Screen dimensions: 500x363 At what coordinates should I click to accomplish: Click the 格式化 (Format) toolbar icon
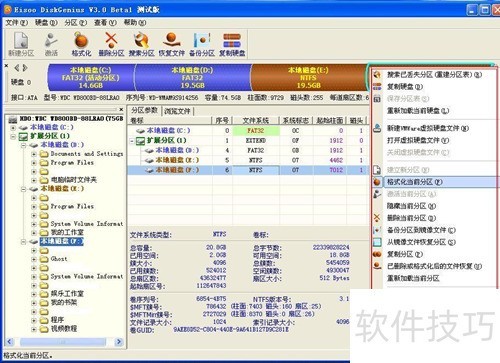[81, 44]
